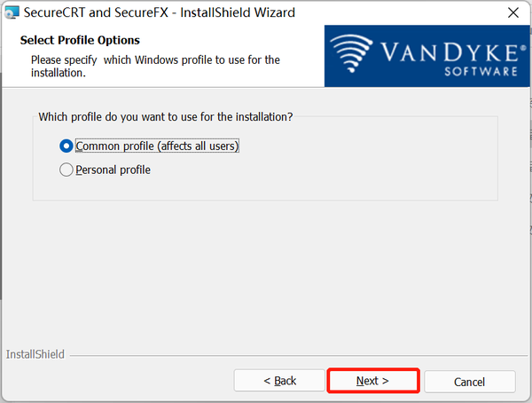Image resolution: width=532 pixels, height=403 pixels.
Task: Click the empty title bar area
Action: [399, 13]
